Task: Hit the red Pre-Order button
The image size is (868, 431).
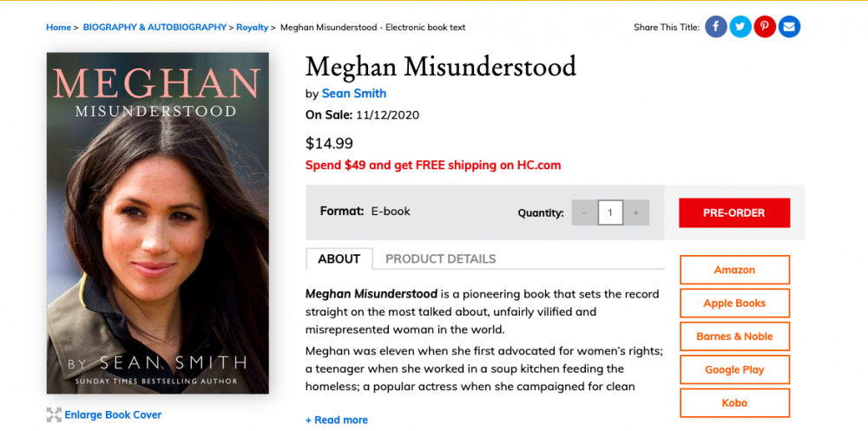Action: [734, 213]
